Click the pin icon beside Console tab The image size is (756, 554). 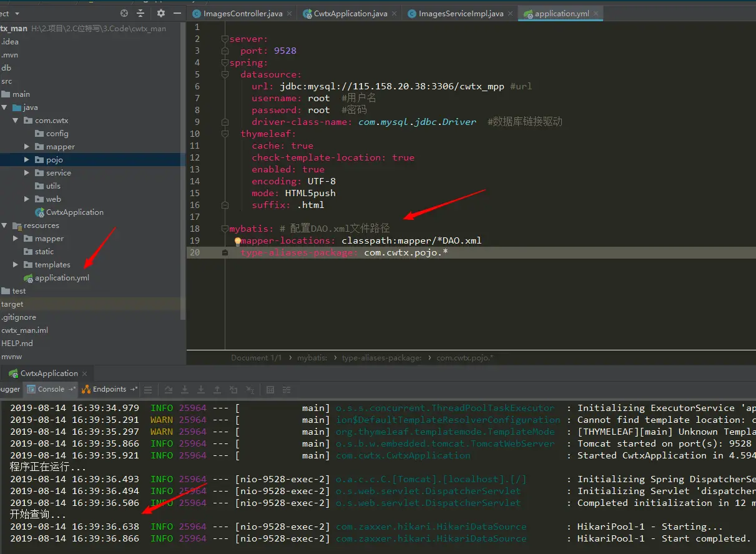(x=72, y=389)
